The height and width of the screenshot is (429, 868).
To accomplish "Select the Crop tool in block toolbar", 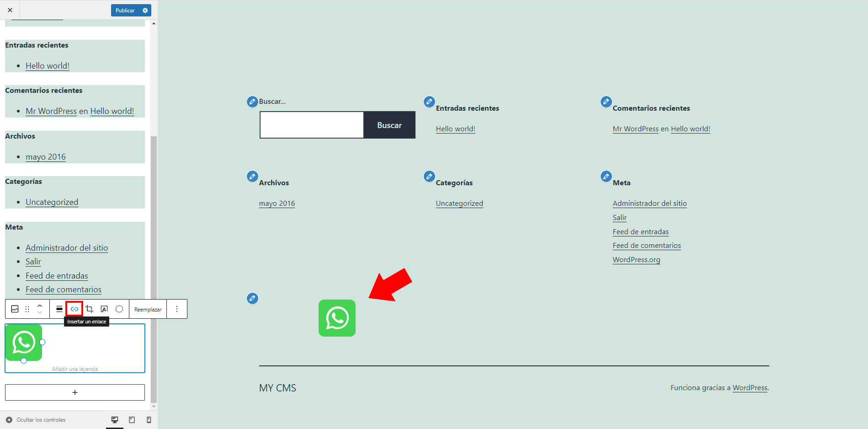I will tap(90, 309).
